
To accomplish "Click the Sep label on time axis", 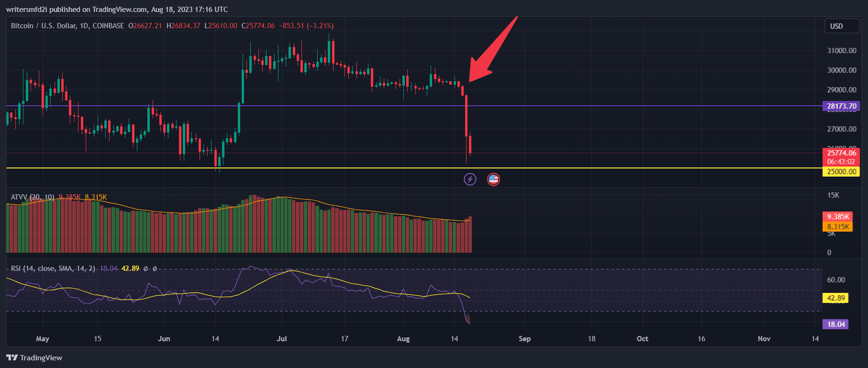I will pos(524,339).
